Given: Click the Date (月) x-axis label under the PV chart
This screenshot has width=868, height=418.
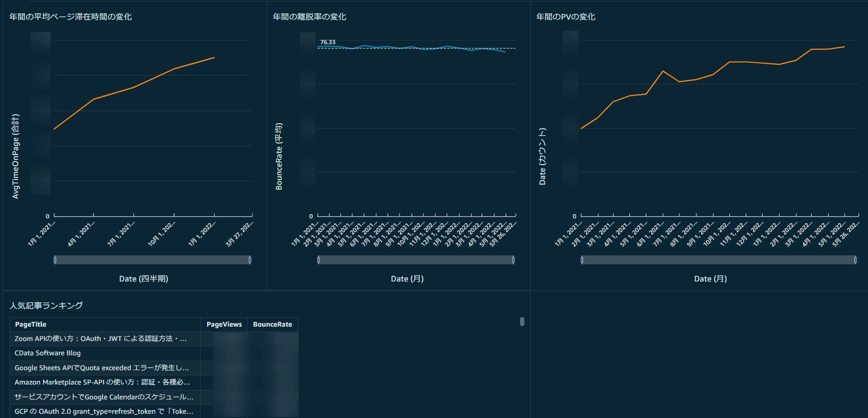Looking at the screenshot, I should point(711,279).
